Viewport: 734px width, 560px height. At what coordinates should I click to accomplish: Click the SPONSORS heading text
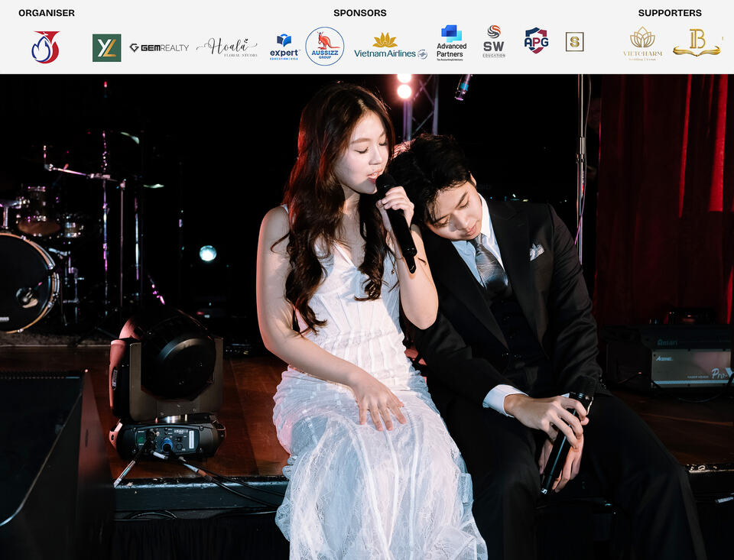coord(360,13)
